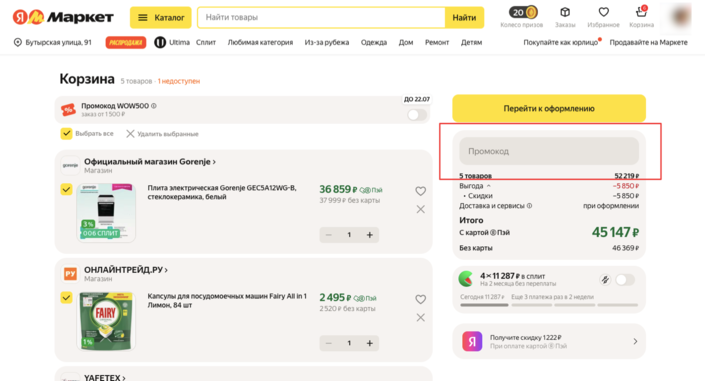The height and width of the screenshot is (381, 705).
Task: Open the Корзина cart icon in header
Action: 641,12
